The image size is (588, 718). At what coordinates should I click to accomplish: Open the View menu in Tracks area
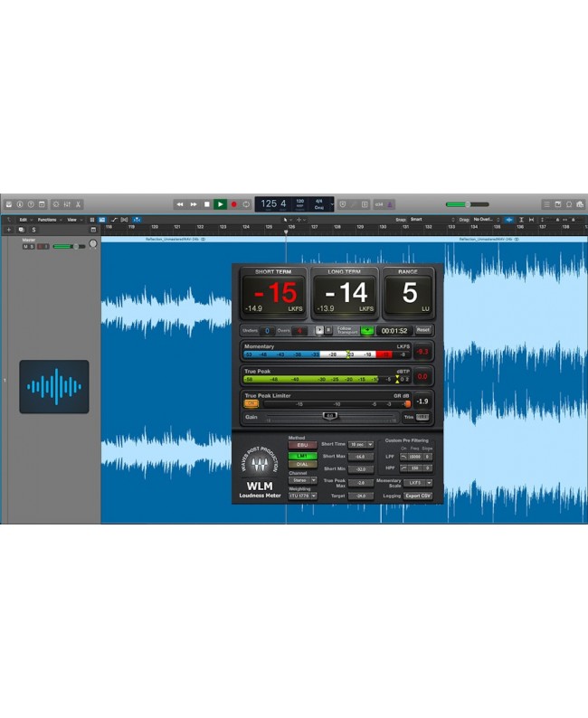pos(75,220)
